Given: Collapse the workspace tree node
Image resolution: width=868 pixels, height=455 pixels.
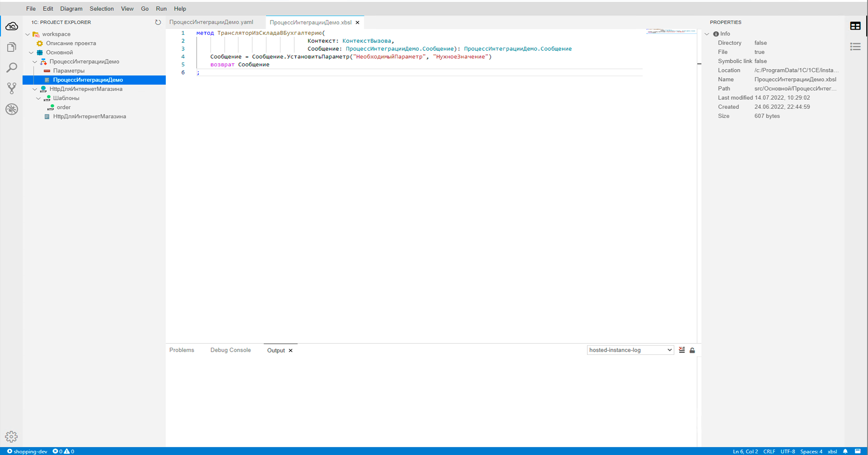Looking at the screenshot, I should coord(28,34).
